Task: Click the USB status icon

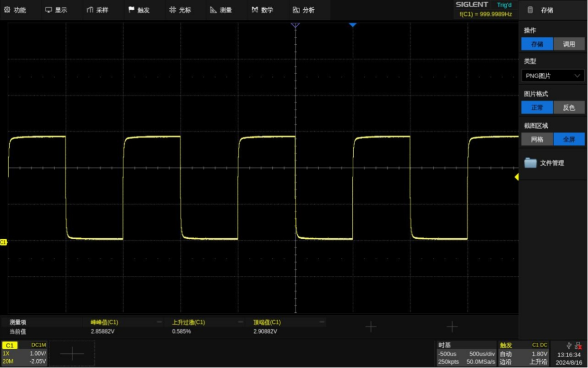Action: (569, 346)
